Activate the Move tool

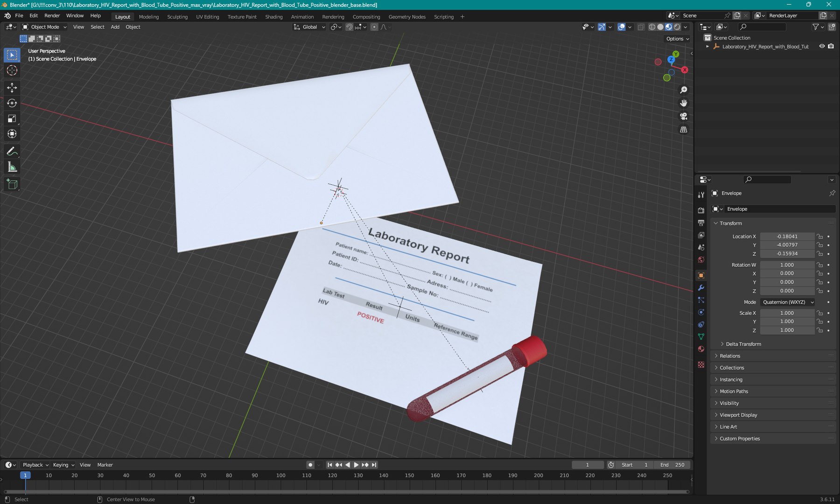coord(12,88)
